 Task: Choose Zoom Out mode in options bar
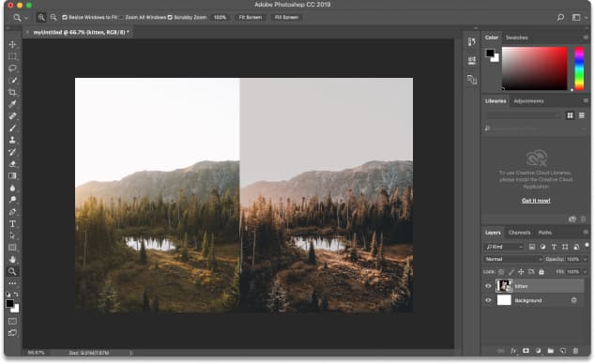[53, 17]
